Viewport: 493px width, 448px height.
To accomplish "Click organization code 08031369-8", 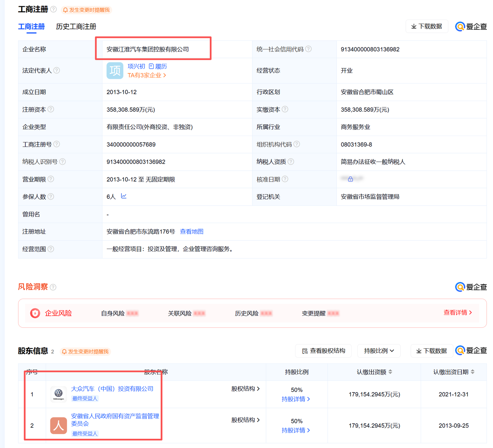I will coord(356,145).
